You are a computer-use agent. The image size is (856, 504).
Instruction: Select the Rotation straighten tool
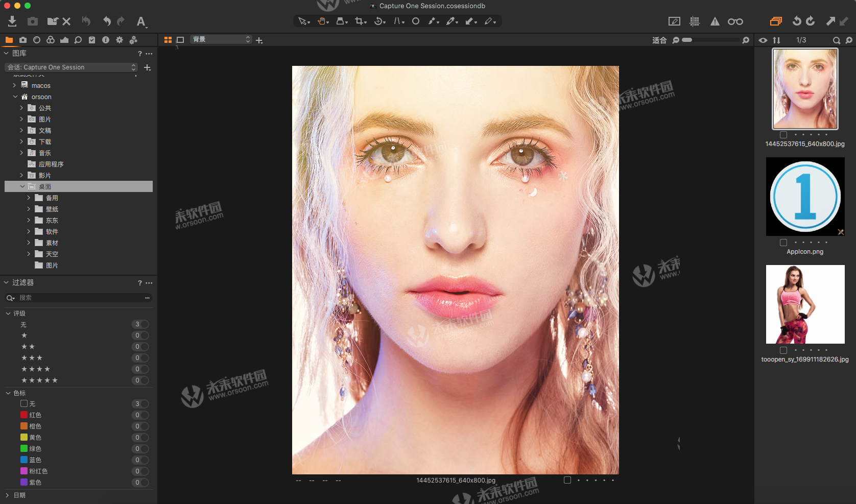point(379,21)
